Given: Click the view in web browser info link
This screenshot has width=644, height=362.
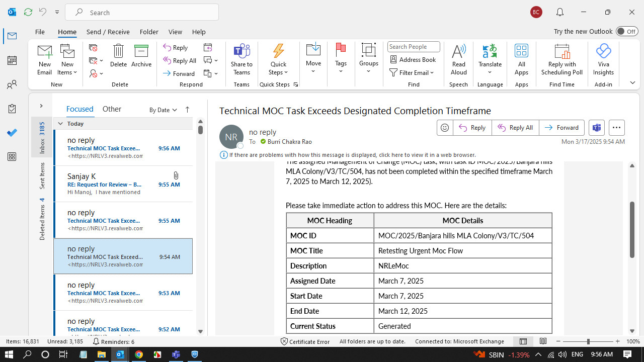Looking at the screenshot, I should [352, 155].
